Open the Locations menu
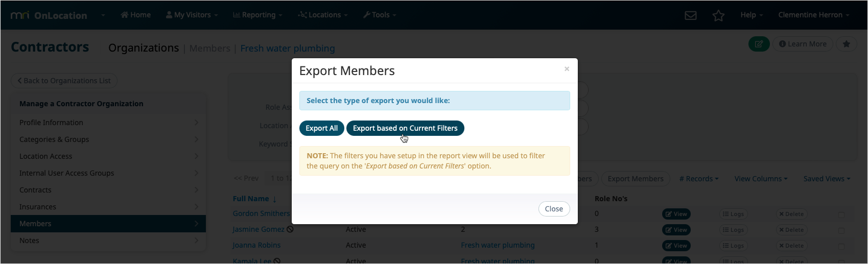The image size is (868, 264). pos(323,15)
